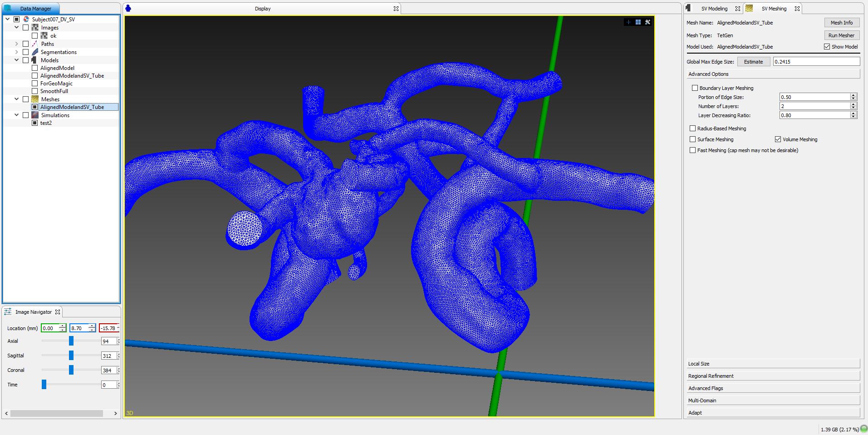
Task: Show the ForGeoMagic model via checkbox
Action: [x=35, y=83]
